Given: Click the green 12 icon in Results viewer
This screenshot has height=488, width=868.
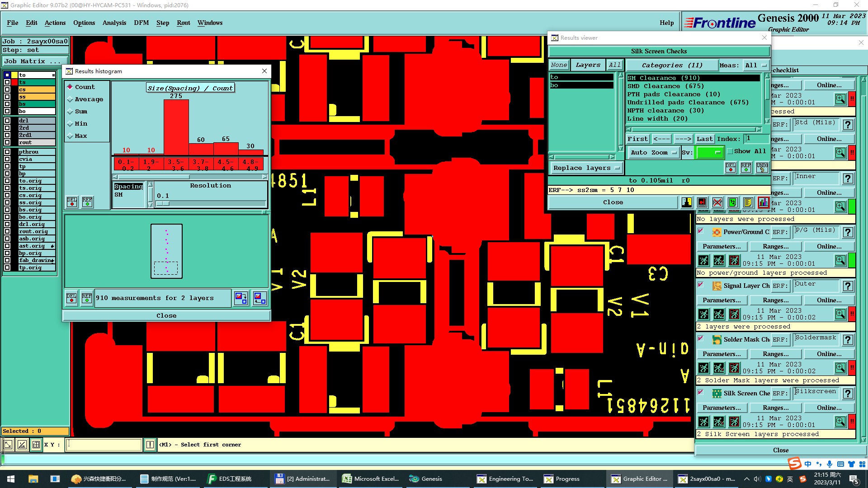Looking at the screenshot, I should 732,202.
